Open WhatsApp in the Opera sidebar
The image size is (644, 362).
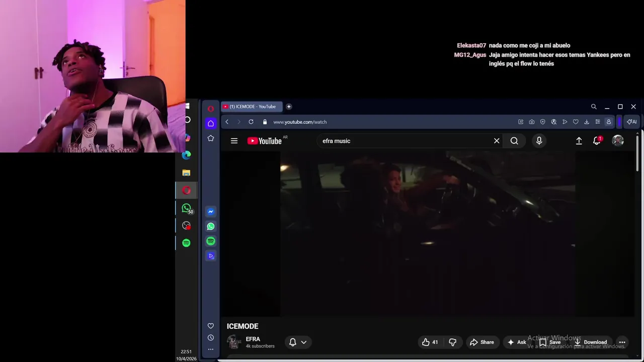211,226
